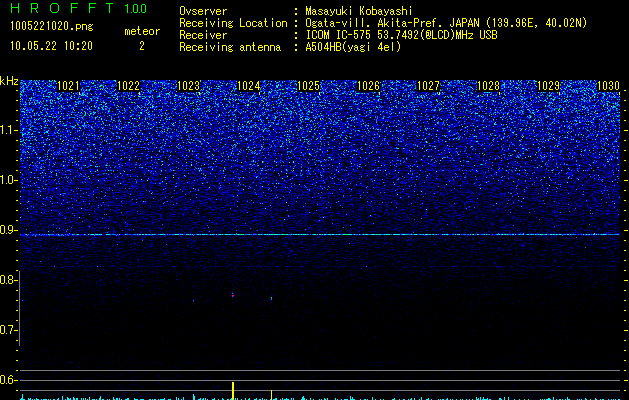Click the 1021 time marker
Viewport: 629px width, 400px height.
pos(68,86)
